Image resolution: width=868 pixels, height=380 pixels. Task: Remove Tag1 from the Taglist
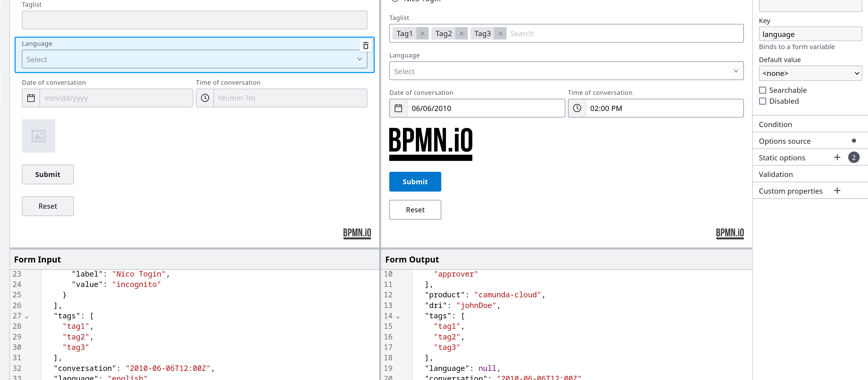pyautogui.click(x=423, y=33)
